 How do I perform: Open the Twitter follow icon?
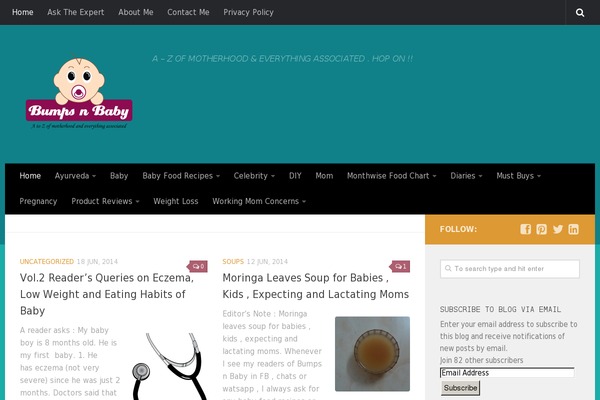point(558,229)
